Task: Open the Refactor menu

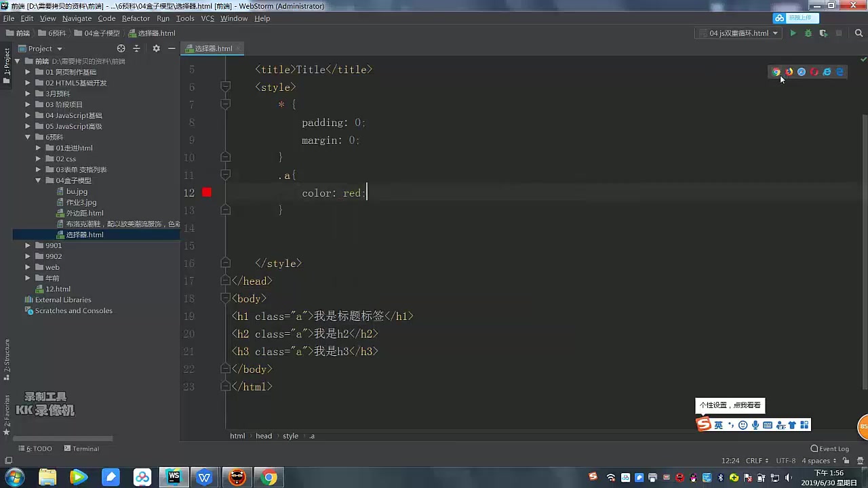Action: [x=136, y=18]
